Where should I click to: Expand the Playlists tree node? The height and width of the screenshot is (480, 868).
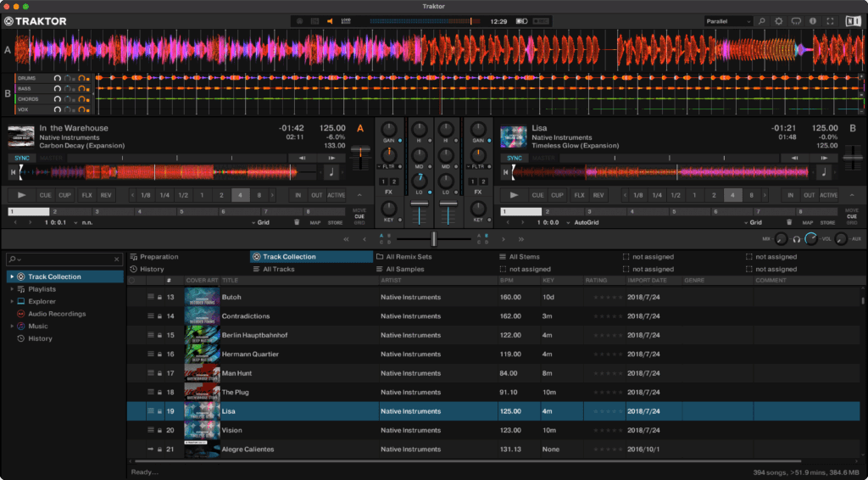pos(12,289)
